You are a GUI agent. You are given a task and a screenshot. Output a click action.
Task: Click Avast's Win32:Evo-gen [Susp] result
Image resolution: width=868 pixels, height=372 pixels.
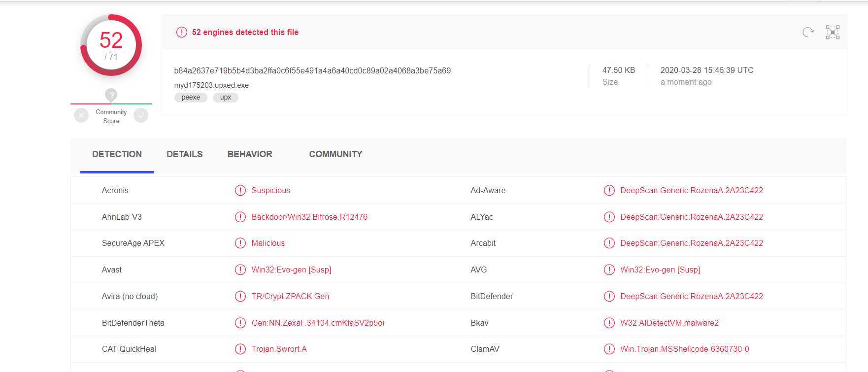291,270
